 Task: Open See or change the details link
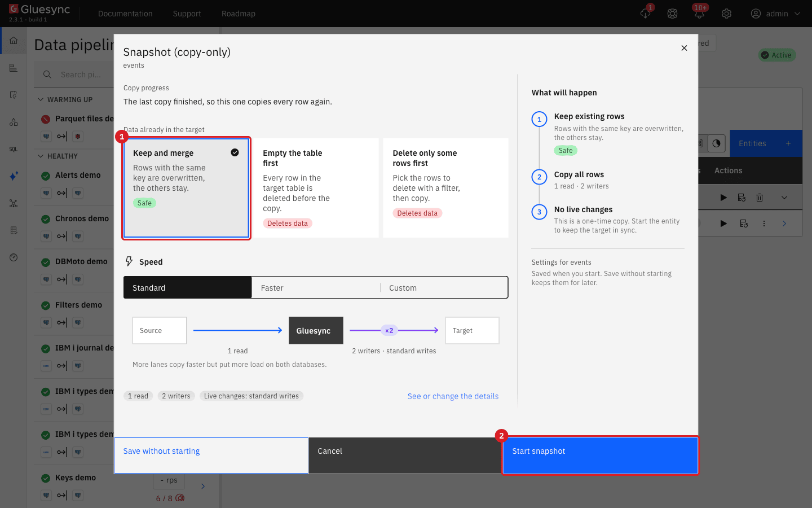click(x=453, y=396)
